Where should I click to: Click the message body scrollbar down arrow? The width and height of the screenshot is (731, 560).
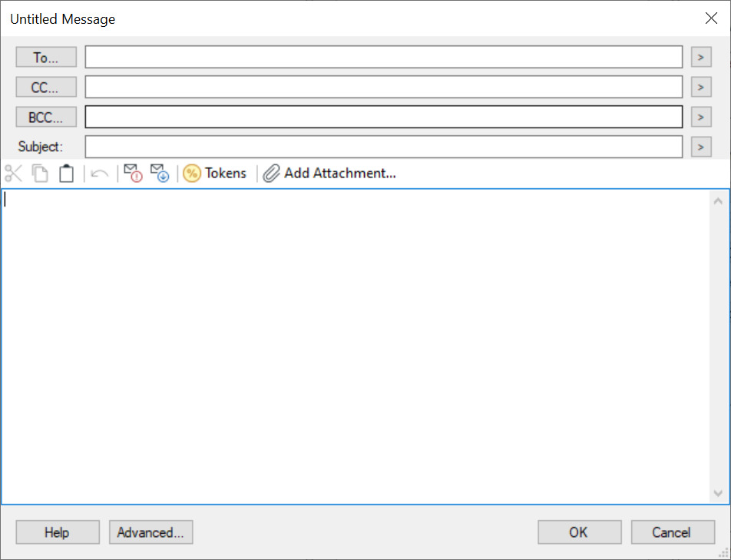point(718,493)
